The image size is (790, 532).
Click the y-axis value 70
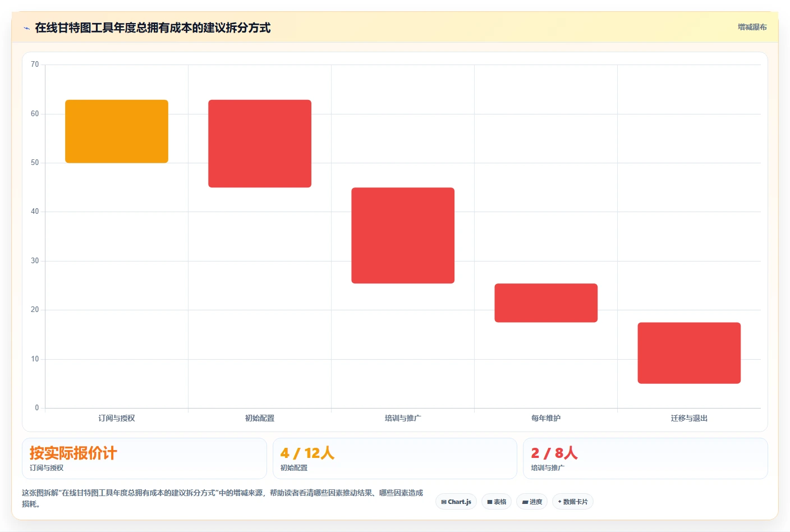(x=35, y=65)
